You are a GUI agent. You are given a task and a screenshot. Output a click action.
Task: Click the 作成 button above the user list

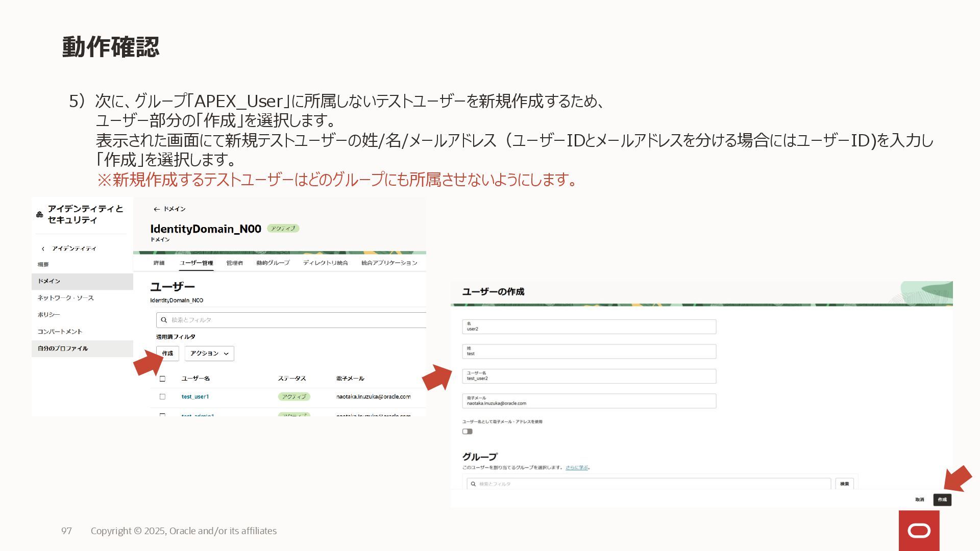pos(167,354)
